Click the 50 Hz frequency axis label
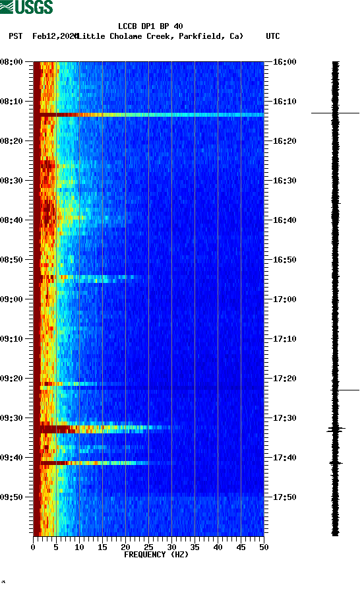The width and height of the screenshot is (364, 589). [264, 547]
